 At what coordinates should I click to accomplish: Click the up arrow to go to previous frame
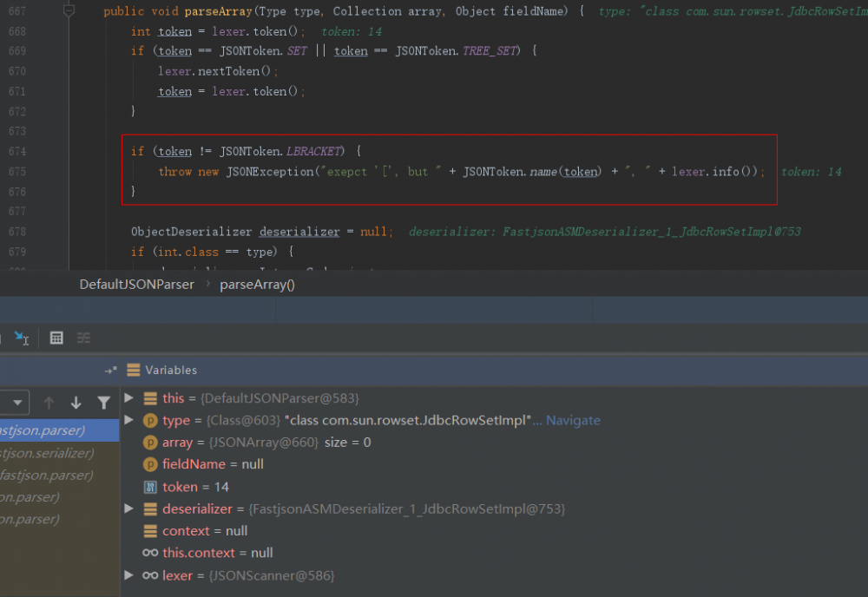pyautogui.click(x=49, y=402)
